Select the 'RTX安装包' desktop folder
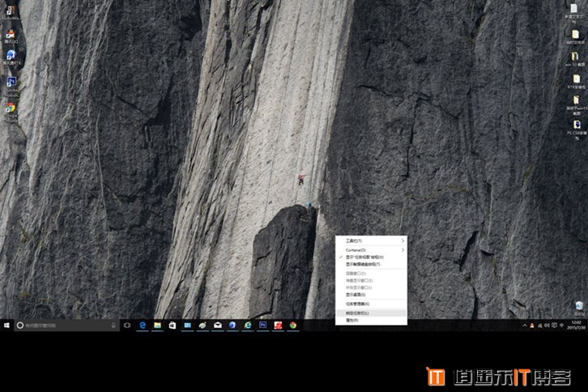The image size is (588, 392). point(576,82)
